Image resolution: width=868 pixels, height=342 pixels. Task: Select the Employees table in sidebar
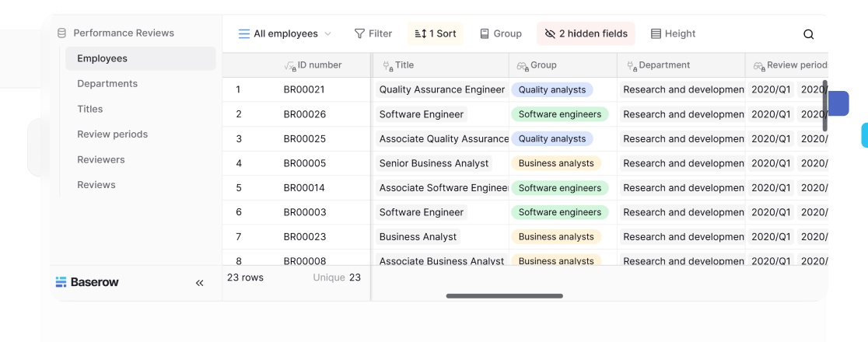click(141, 58)
